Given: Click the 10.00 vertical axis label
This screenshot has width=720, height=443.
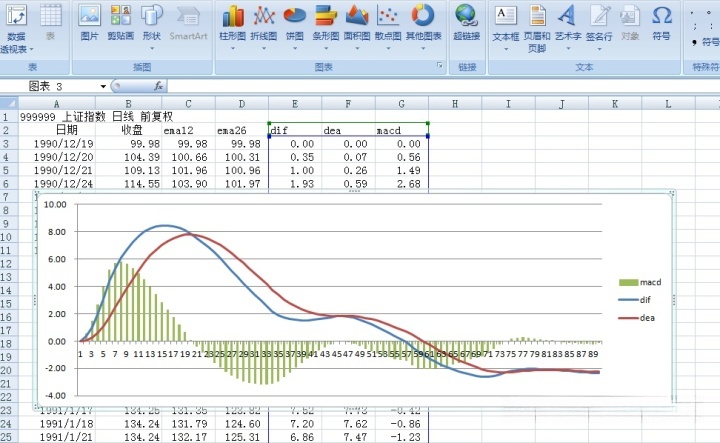Looking at the screenshot, I should (55, 204).
